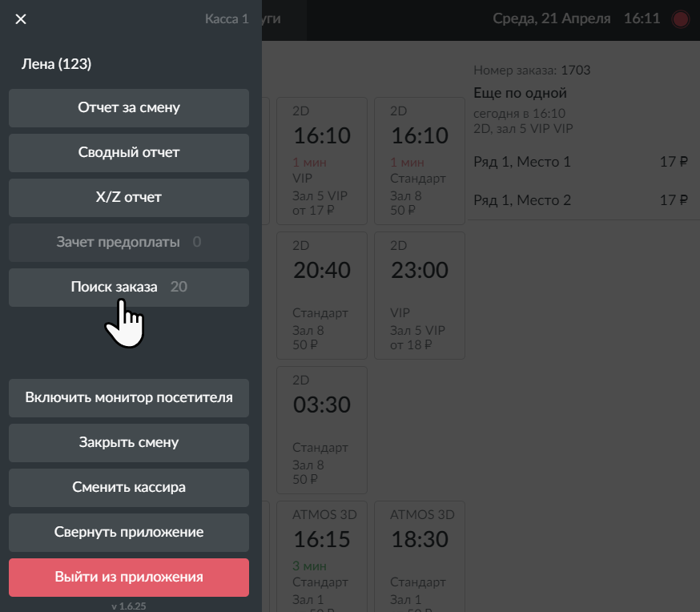Open the Отчет за смену report
This screenshot has height=612, width=700.
(129, 108)
